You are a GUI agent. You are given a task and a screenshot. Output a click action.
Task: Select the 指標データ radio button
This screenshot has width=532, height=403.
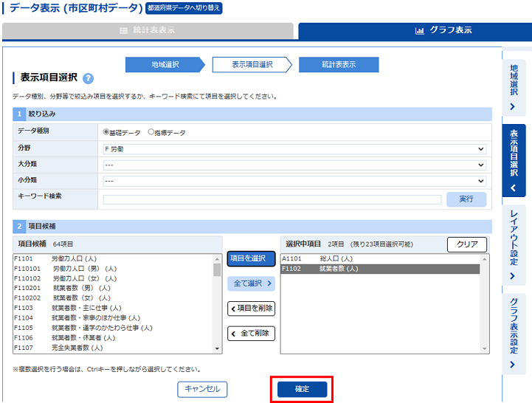151,131
